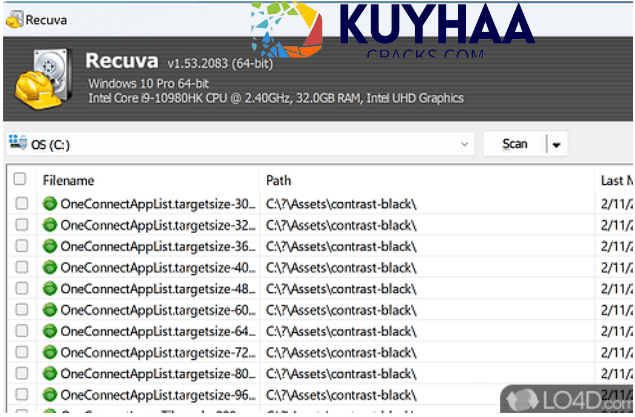Open the OS (C:) drive selection dropdown
Viewport: 635px width, 417px height.
coord(240,144)
